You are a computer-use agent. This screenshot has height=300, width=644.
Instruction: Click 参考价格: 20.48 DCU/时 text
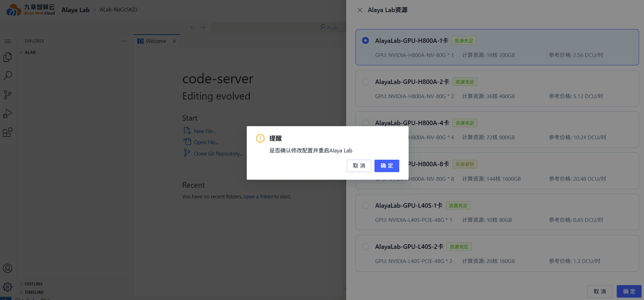(x=577, y=179)
